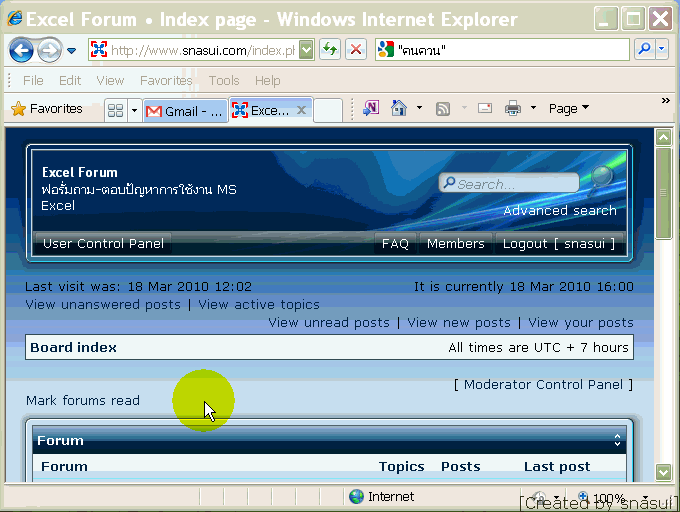The image size is (680, 512).
Task: Click the RSS feeds icon
Action: 443,108
